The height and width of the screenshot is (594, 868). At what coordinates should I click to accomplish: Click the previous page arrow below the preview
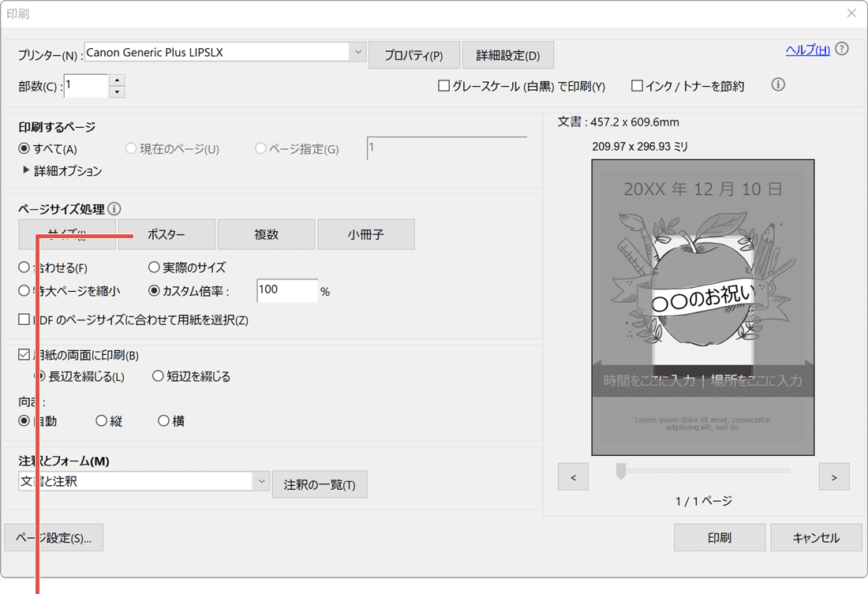(573, 476)
